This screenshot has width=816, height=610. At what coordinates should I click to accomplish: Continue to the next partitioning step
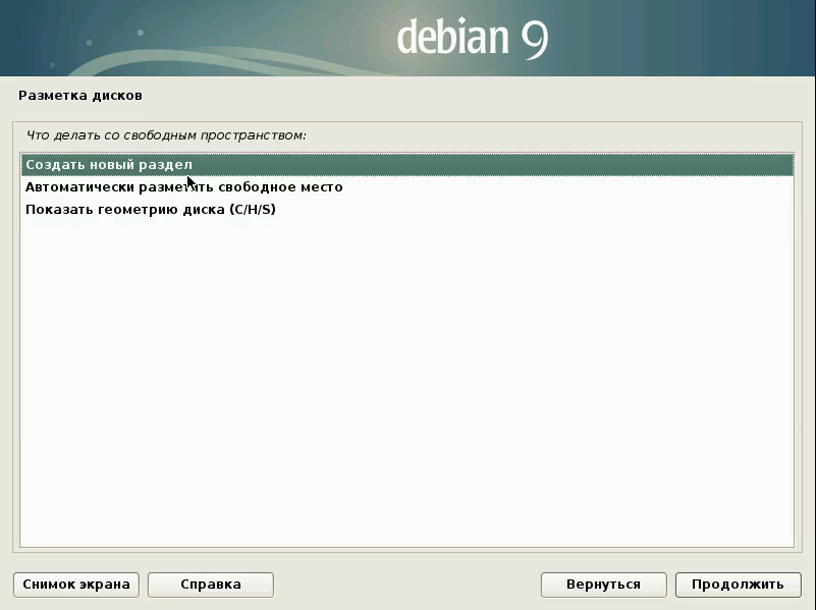737,584
